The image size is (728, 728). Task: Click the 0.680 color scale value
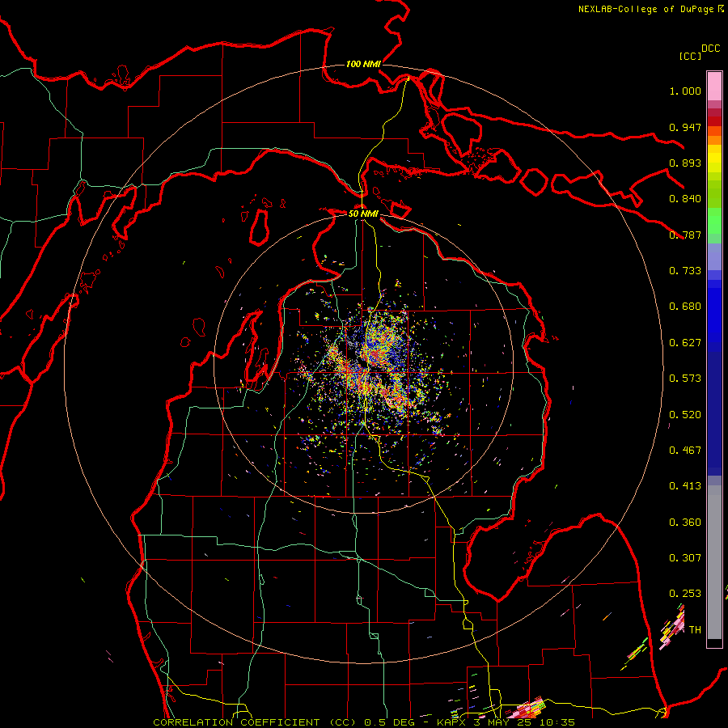click(685, 307)
